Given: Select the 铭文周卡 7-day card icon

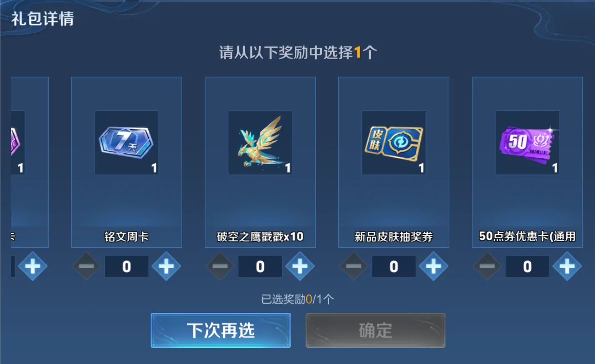Looking at the screenshot, I should (x=126, y=143).
